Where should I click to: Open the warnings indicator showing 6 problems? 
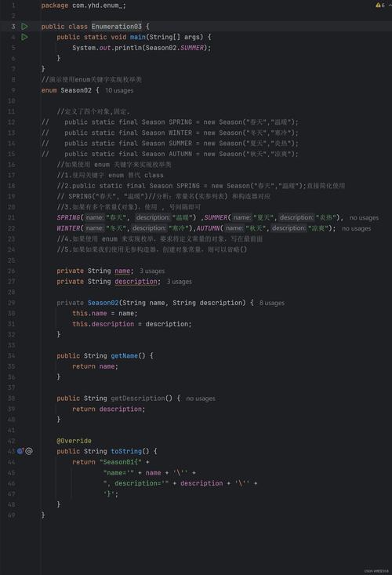[380, 5]
